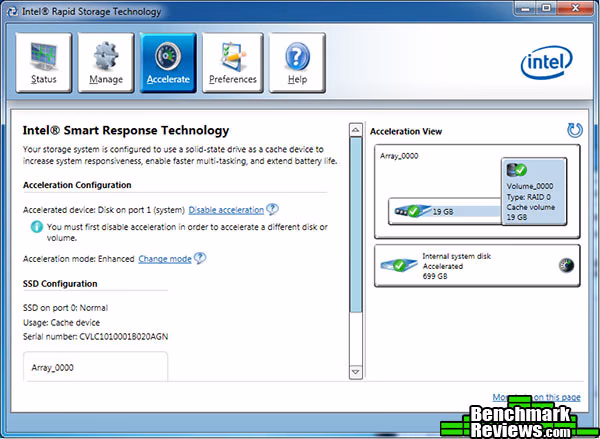Image resolution: width=600 pixels, height=439 pixels.
Task: Refresh the Acceleration View
Action: click(x=575, y=131)
